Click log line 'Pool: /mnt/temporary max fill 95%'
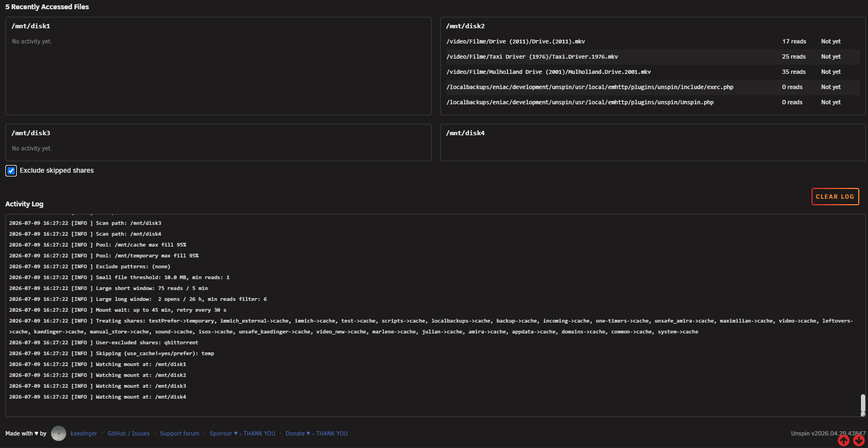Screen dimensions: 868x448 104,256
